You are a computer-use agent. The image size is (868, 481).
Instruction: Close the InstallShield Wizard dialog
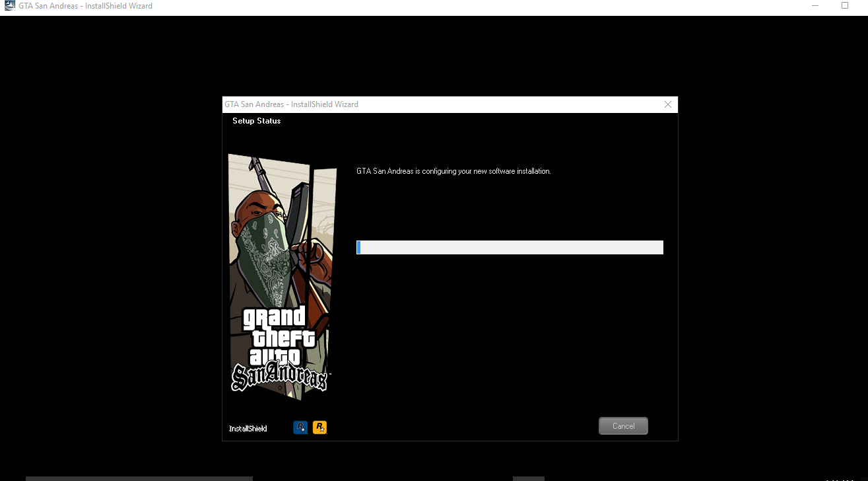(668, 104)
